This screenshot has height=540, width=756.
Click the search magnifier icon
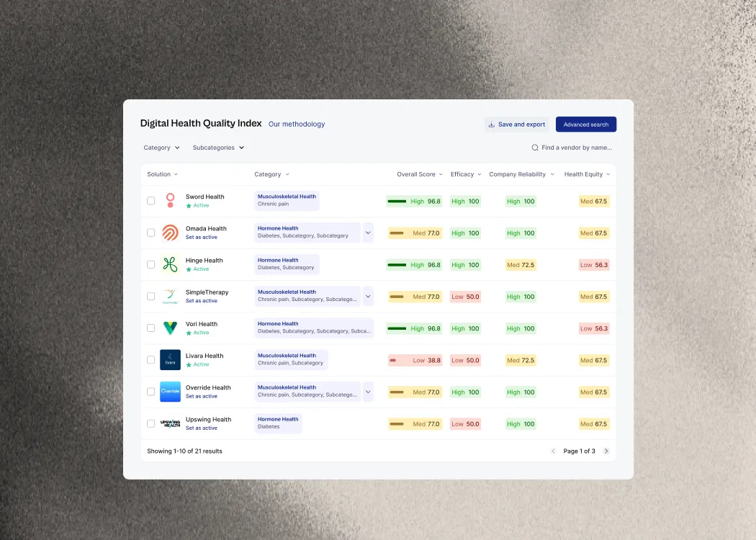pyautogui.click(x=535, y=148)
